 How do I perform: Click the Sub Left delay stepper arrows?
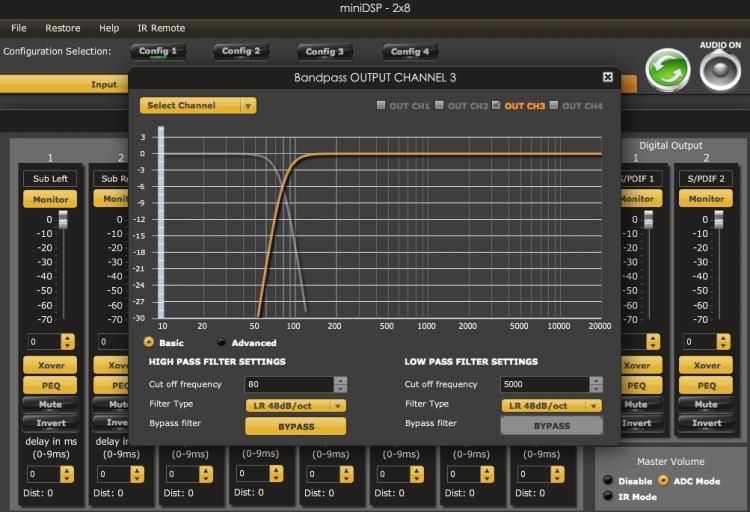click(67, 474)
